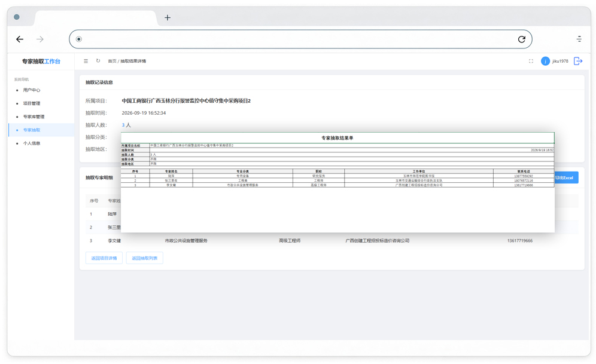
Task: Open the browser menu at address bar right
Action: tap(579, 39)
